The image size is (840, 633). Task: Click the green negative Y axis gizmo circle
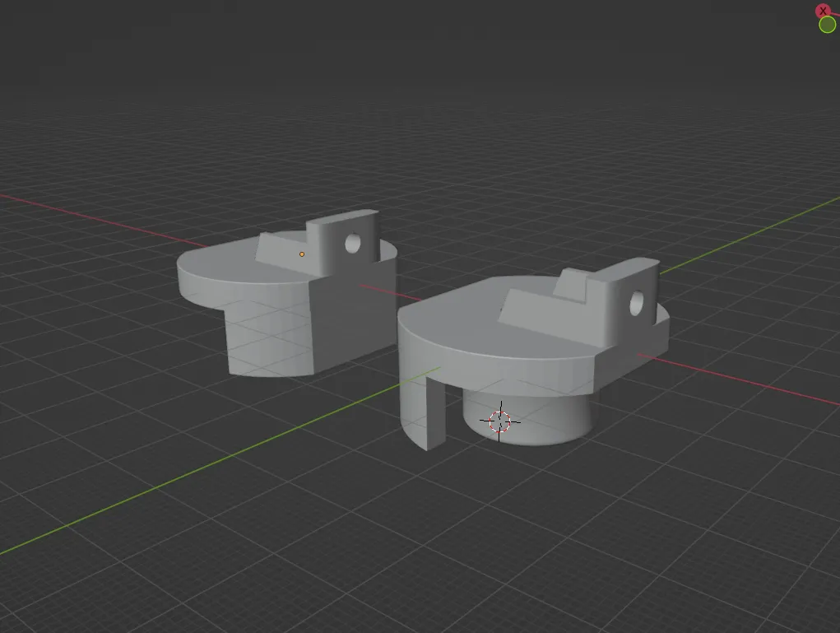828,24
